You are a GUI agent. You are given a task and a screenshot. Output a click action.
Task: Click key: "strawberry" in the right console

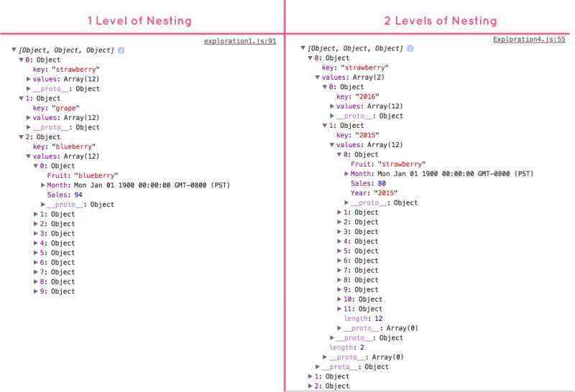click(x=355, y=67)
